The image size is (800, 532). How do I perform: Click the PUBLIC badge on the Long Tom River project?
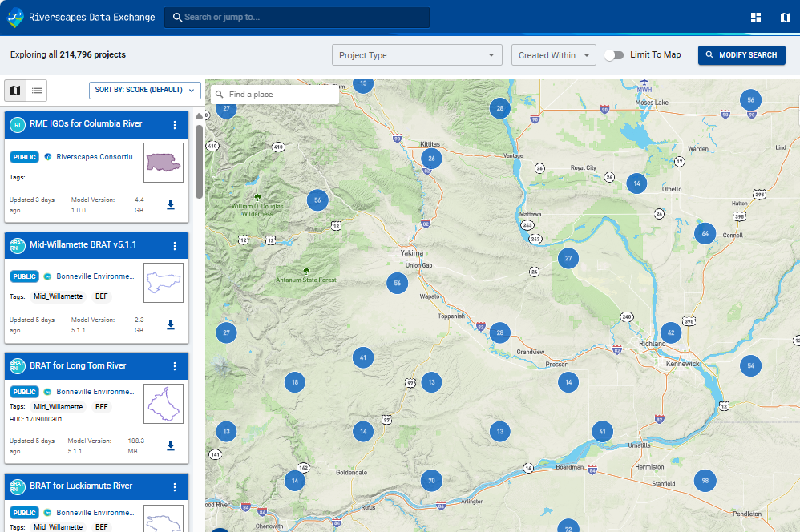pos(24,392)
